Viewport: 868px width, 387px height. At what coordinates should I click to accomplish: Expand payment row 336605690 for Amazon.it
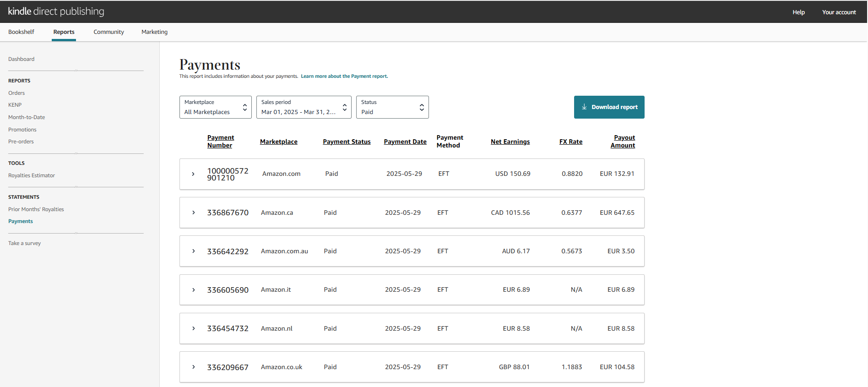pos(193,290)
